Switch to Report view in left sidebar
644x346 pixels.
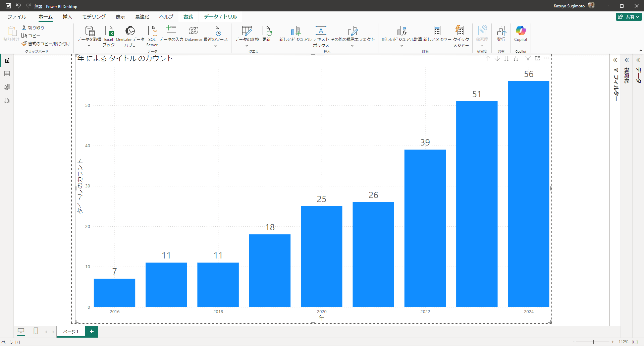point(7,60)
